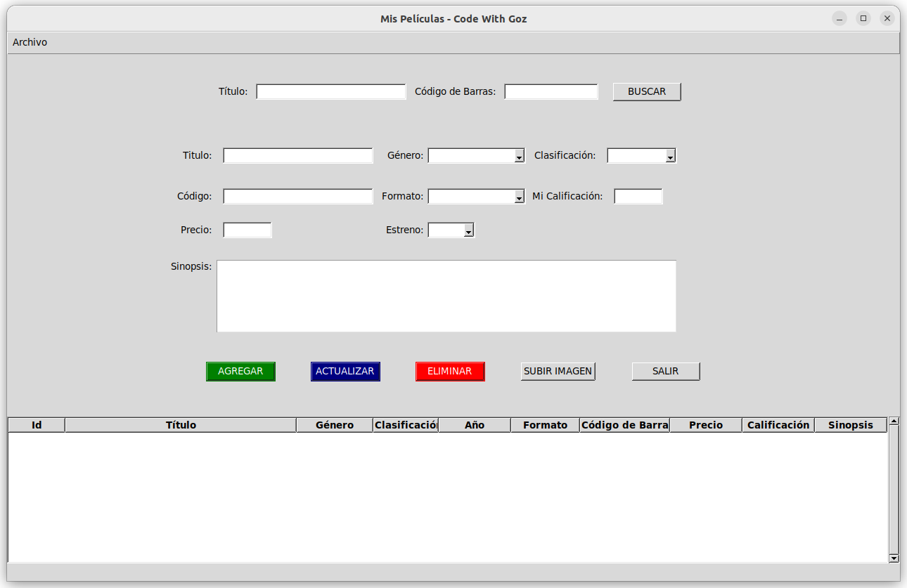The width and height of the screenshot is (907, 588).
Task: Click the Mi Calificación input box
Action: (638, 196)
